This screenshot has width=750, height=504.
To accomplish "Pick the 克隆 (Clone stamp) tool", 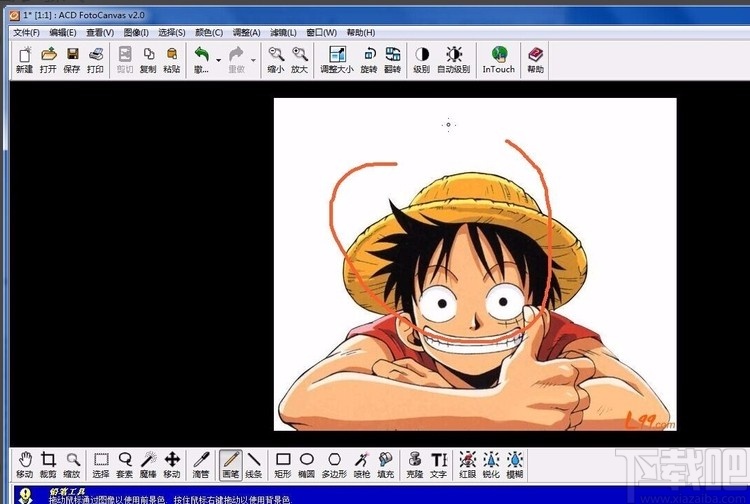I will [415, 465].
